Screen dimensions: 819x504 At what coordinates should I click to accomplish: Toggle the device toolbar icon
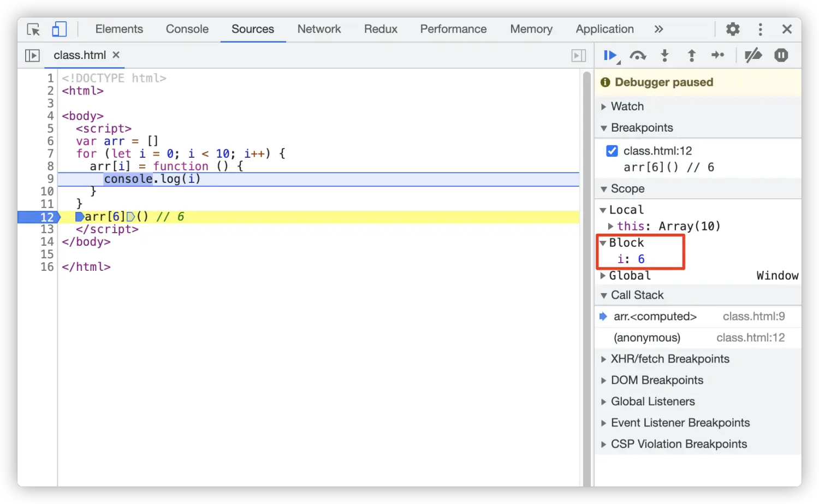pos(59,29)
